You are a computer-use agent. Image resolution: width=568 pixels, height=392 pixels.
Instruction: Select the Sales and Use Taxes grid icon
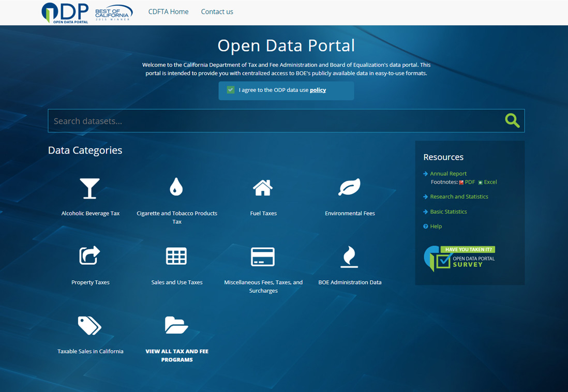click(176, 256)
